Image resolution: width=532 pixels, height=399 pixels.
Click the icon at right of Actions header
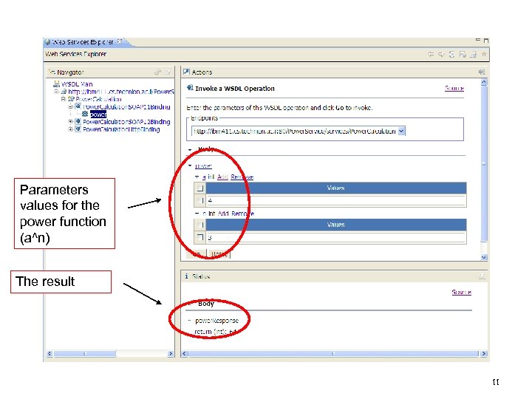tap(482, 72)
